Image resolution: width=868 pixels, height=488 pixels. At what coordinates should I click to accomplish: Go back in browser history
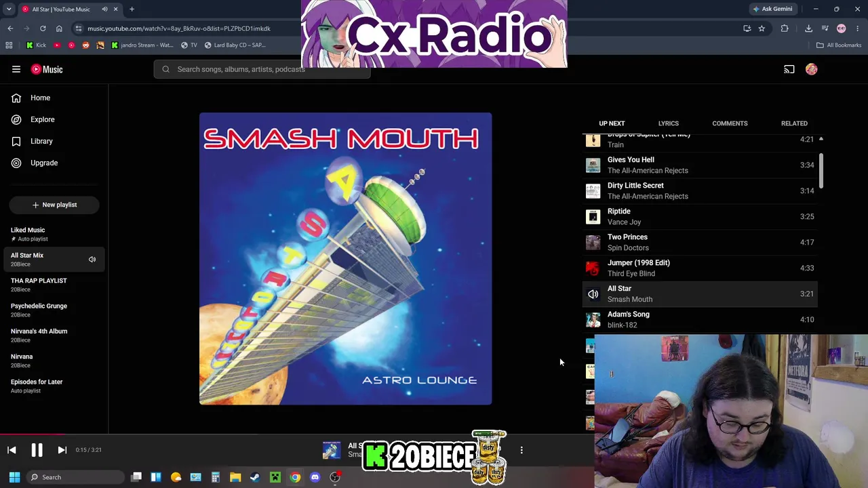(x=10, y=28)
